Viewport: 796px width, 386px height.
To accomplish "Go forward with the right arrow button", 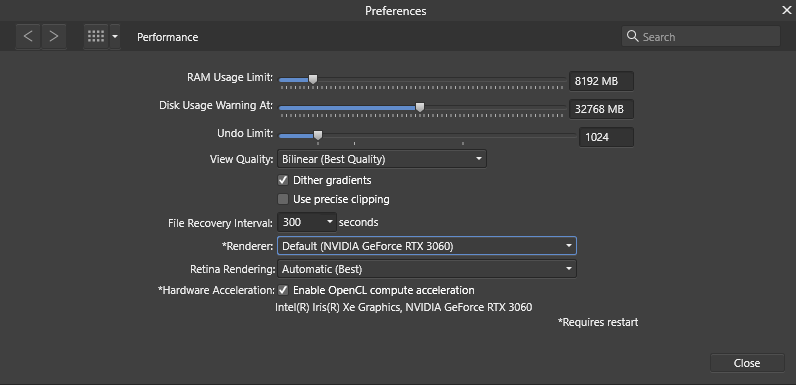I will point(54,37).
